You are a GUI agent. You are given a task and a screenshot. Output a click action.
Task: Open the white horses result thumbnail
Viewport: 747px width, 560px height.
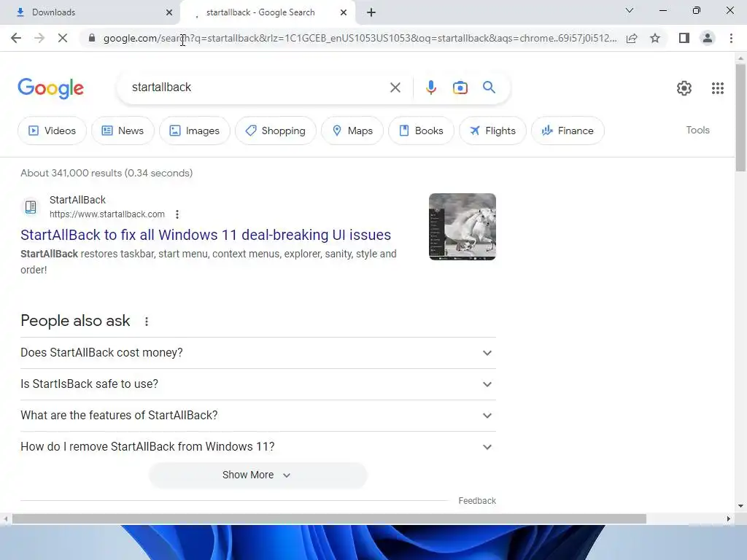(462, 227)
